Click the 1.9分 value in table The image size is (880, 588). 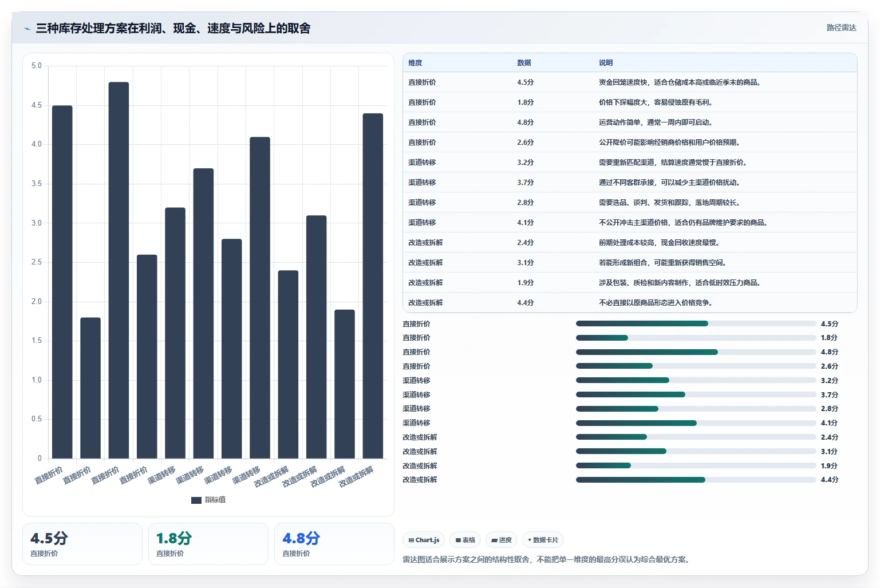coord(525,283)
